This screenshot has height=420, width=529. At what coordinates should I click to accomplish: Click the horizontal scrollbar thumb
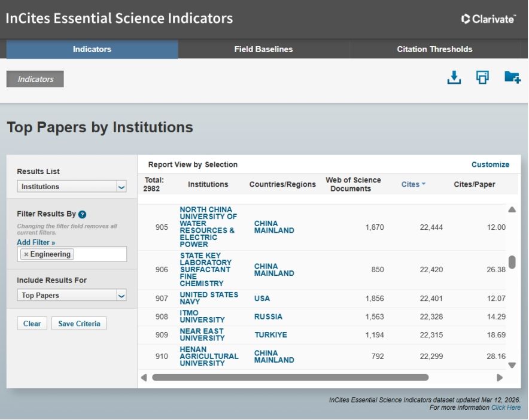[290, 378]
